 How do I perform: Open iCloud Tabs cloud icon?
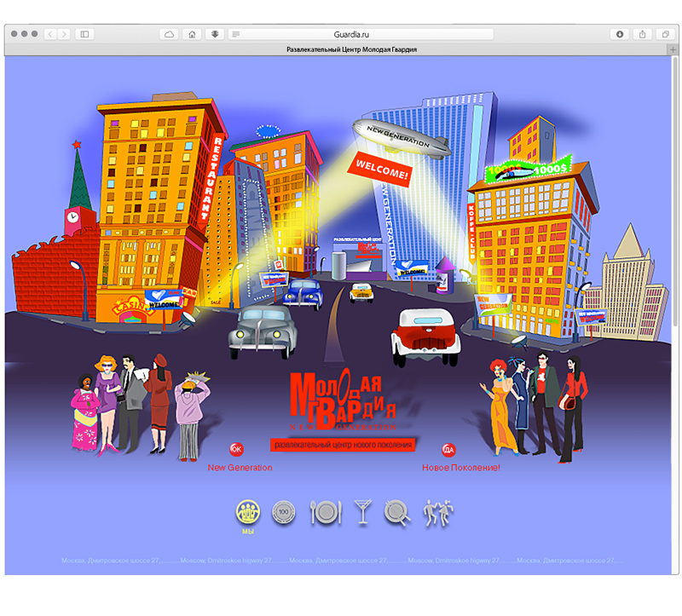169,34
